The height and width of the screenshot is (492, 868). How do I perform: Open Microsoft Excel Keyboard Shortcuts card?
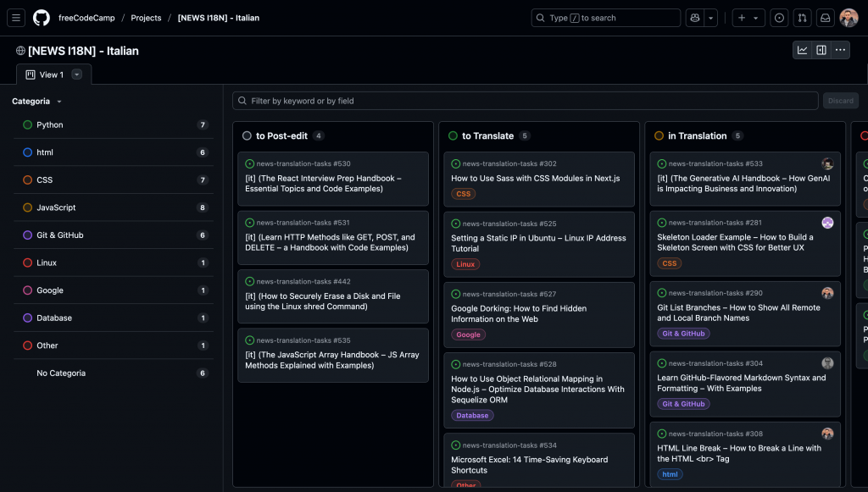pos(539,460)
